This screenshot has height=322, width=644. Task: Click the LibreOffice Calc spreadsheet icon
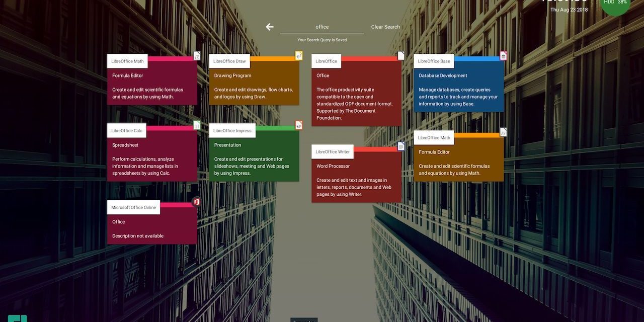(x=197, y=125)
